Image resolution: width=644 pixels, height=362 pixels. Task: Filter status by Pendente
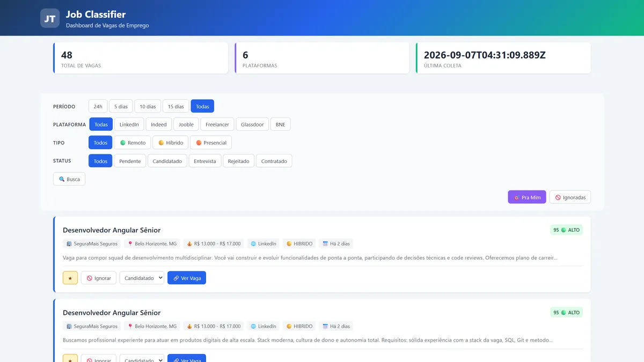pos(130,161)
